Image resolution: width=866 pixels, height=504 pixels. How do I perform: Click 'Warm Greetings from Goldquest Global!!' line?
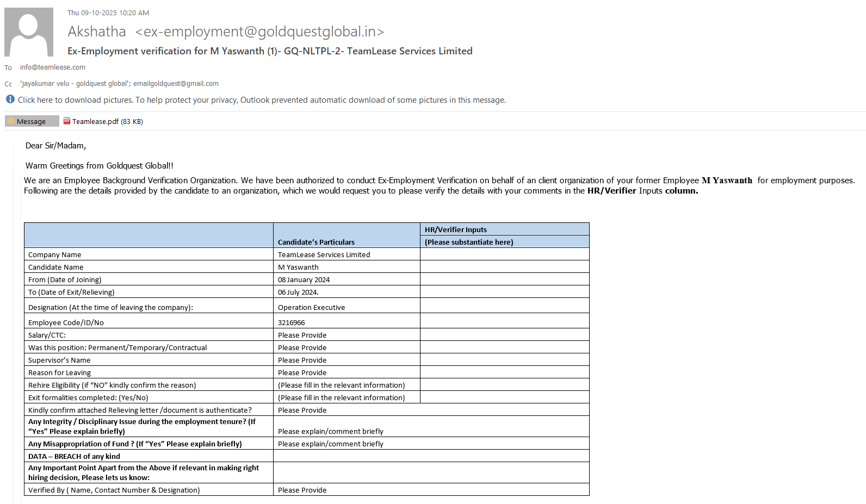[x=100, y=166]
